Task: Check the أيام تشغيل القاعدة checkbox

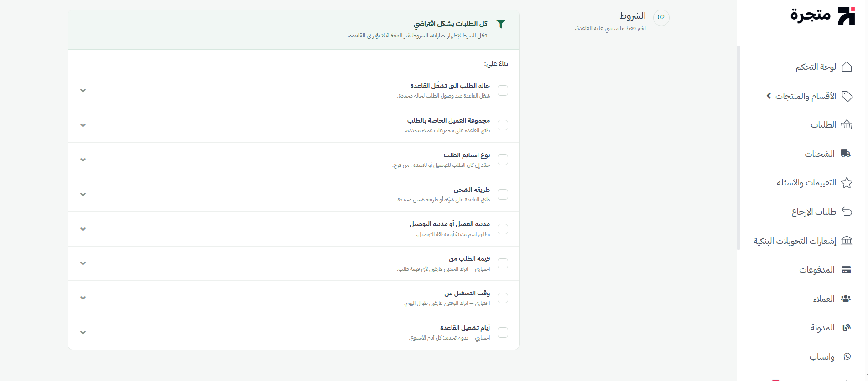Action: coord(503,333)
